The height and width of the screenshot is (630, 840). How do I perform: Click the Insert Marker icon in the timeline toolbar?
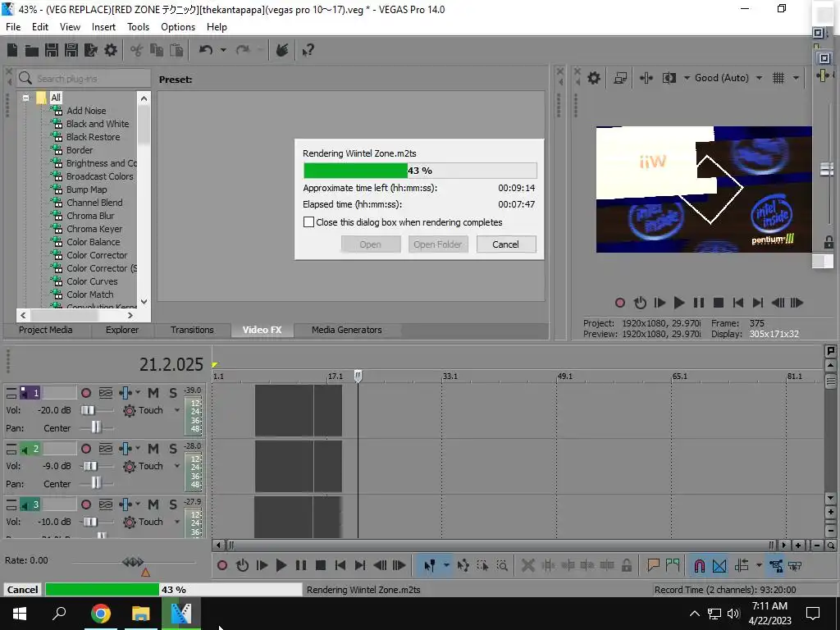[x=652, y=565]
